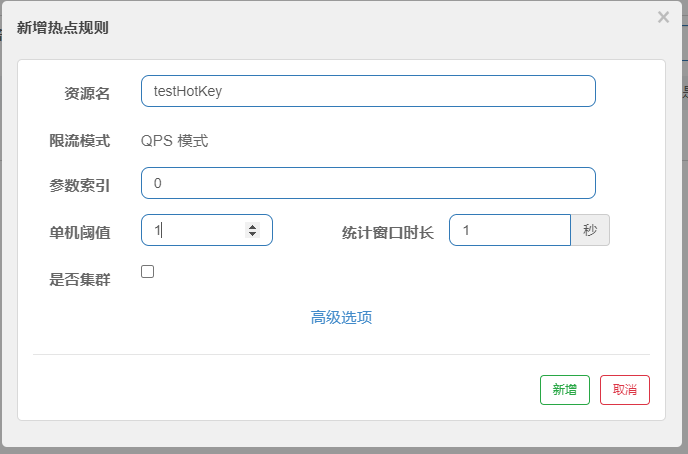Click the 资源名 input field containing testHotKey
Viewport: 688px width, 454px height.
tap(368, 91)
